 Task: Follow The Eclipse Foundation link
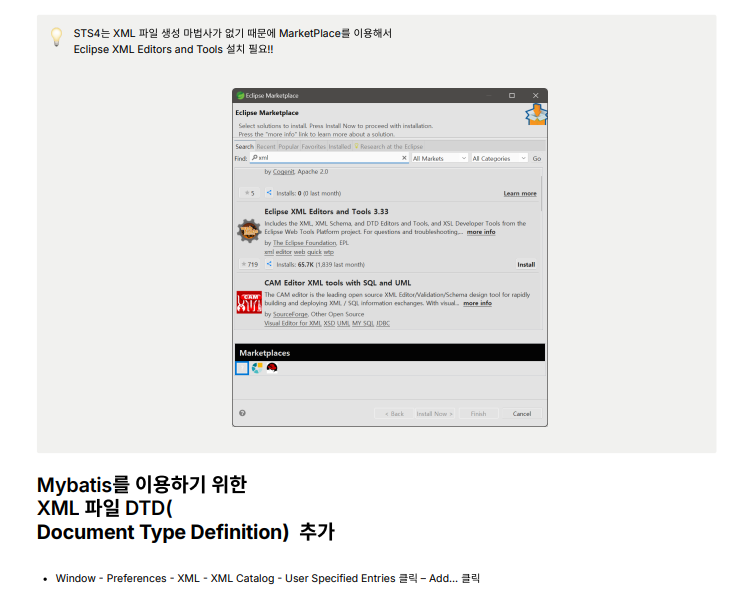(x=304, y=243)
